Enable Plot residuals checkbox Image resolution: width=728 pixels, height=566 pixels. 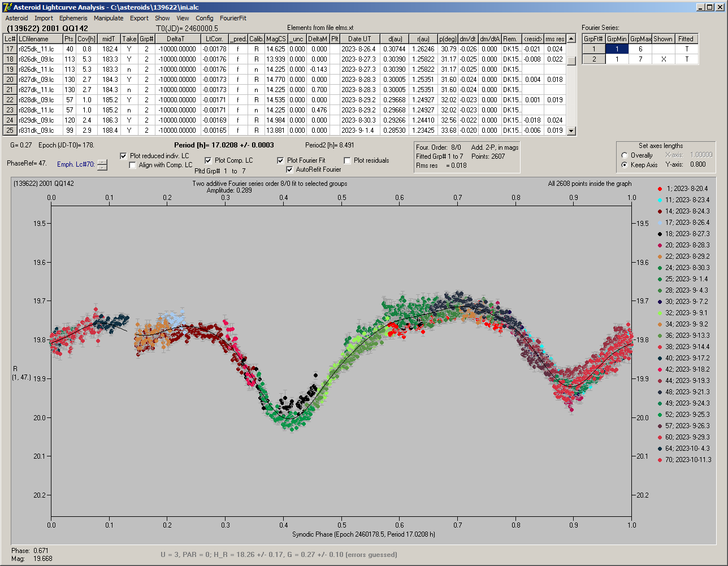tap(348, 160)
